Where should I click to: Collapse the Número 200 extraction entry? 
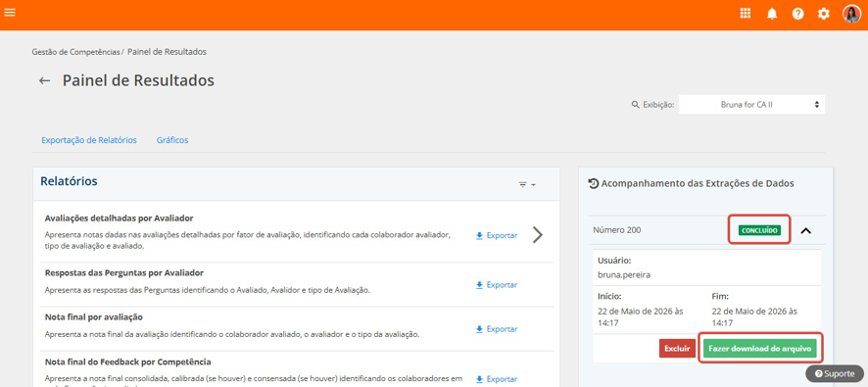[x=806, y=230]
